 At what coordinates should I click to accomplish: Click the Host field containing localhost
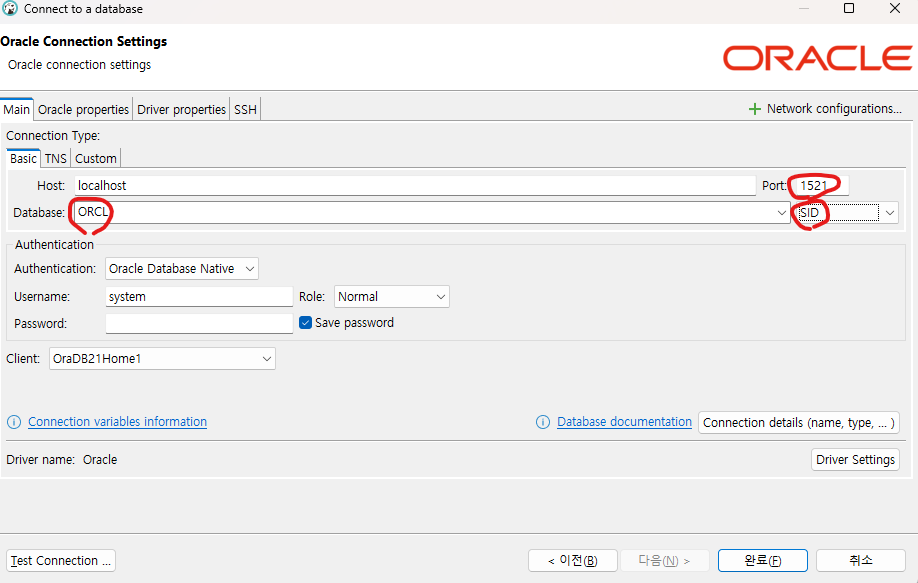click(415, 186)
